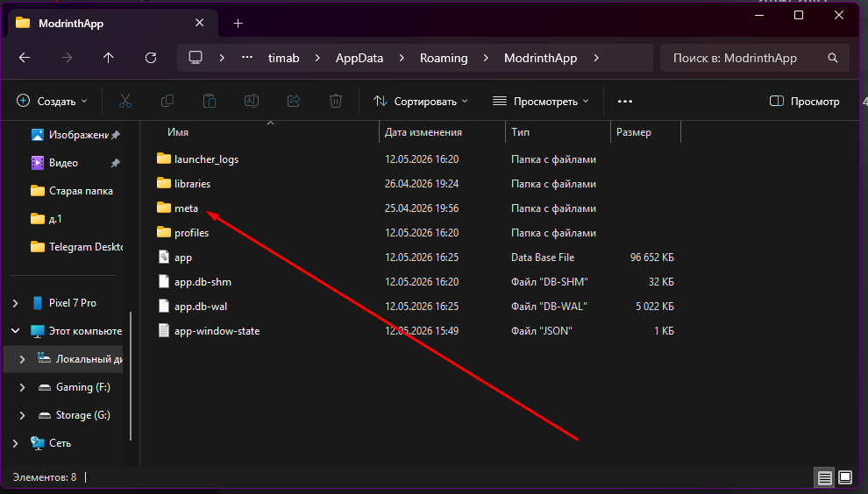Click the Pixel 7 Pro device icon
The height and width of the screenshot is (494, 868).
pyautogui.click(x=38, y=302)
